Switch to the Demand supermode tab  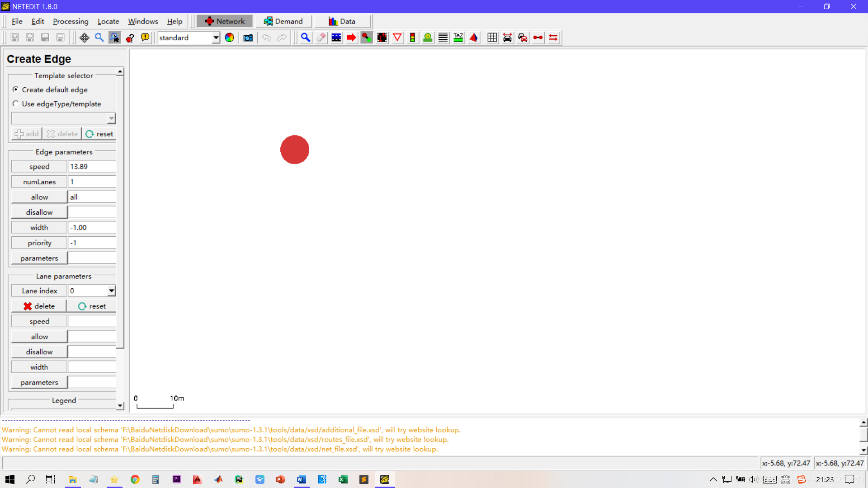coord(283,21)
